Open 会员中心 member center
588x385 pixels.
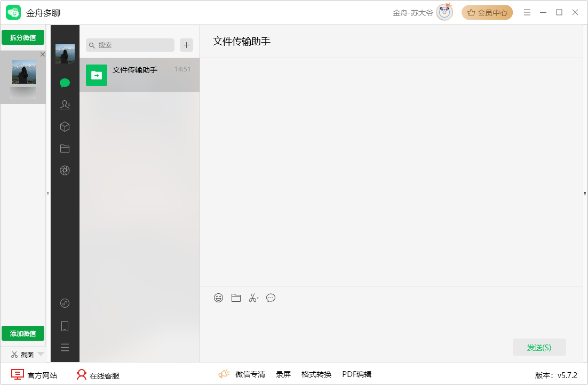point(487,12)
